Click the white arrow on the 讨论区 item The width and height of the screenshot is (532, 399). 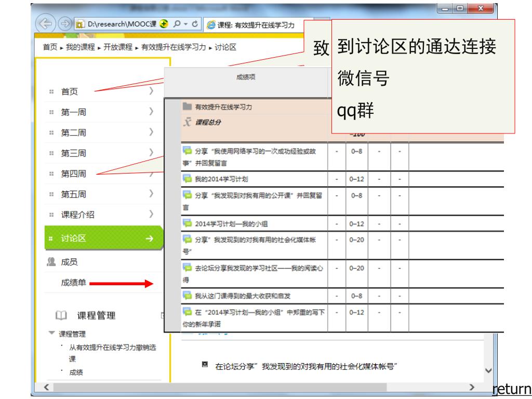pyautogui.click(x=149, y=238)
